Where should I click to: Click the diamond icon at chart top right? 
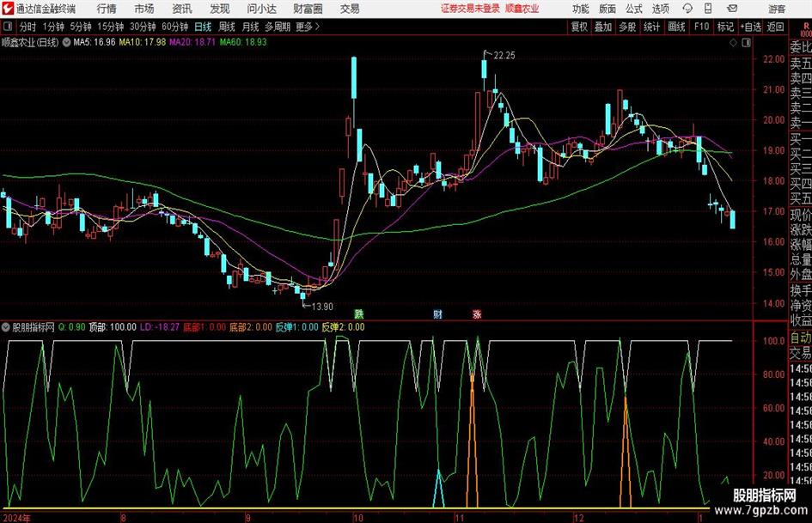[x=733, y=43]
